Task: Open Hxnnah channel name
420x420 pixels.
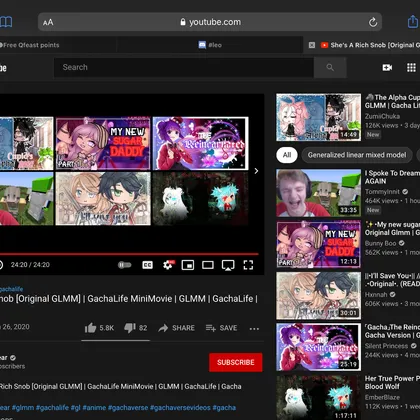Action: click(x=376, y=295)
